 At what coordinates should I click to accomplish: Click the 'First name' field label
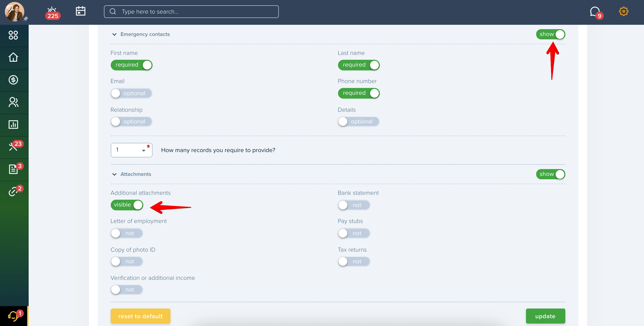coord(124,53)
